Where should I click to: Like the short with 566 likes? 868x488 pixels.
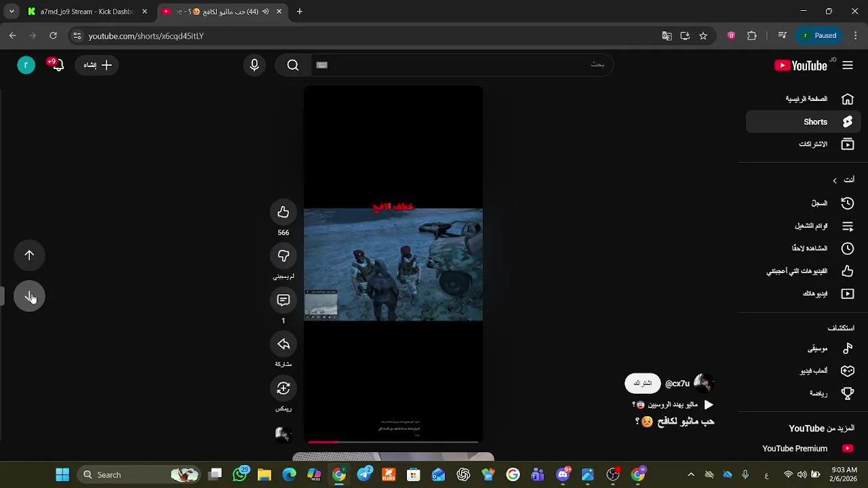click(283, 212)
